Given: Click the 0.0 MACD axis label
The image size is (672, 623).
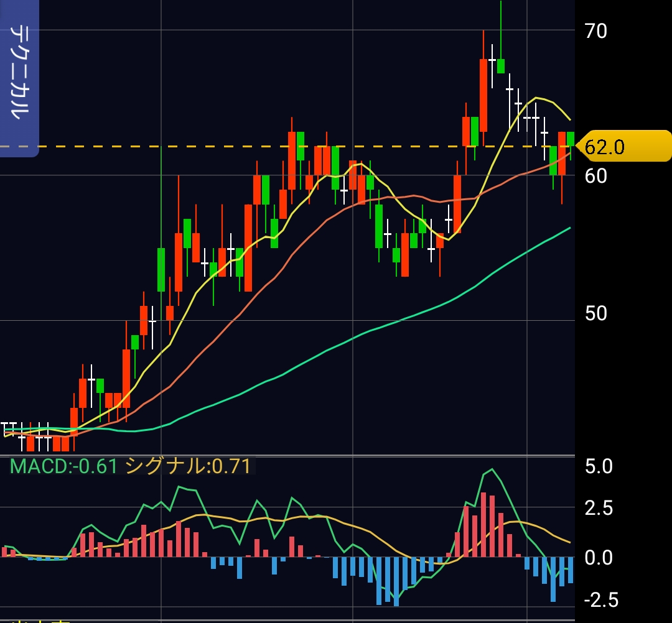Looking at the screenshot, I should click(x=599, y=557).
